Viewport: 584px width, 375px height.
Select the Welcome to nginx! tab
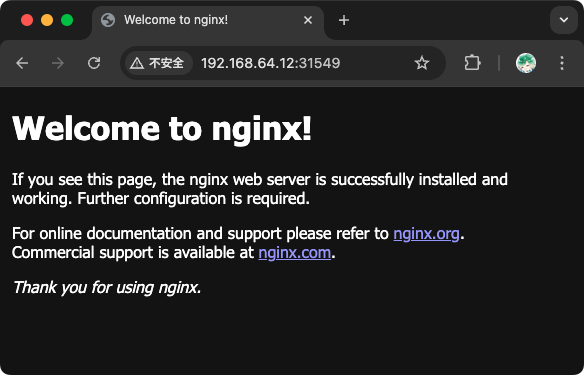208,21
